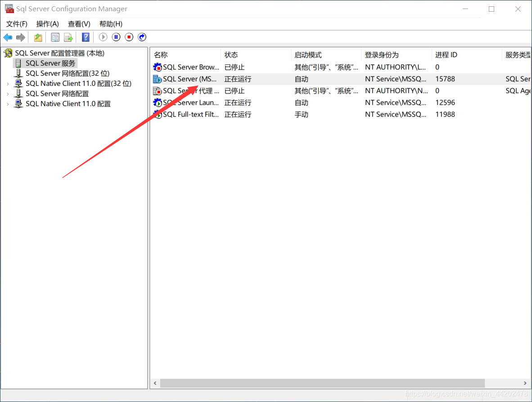This screenshot has height=402, width=532.
Task: Click the Up one level folder icon
Action: (x=38, y=37)
